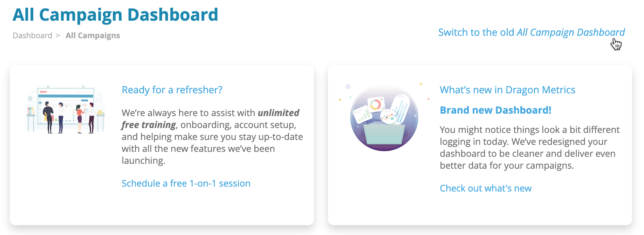The height and width of the screenshot is (235, 644).
Task: Click the teal folder in the illustration
Action: (x=384, y=134)
